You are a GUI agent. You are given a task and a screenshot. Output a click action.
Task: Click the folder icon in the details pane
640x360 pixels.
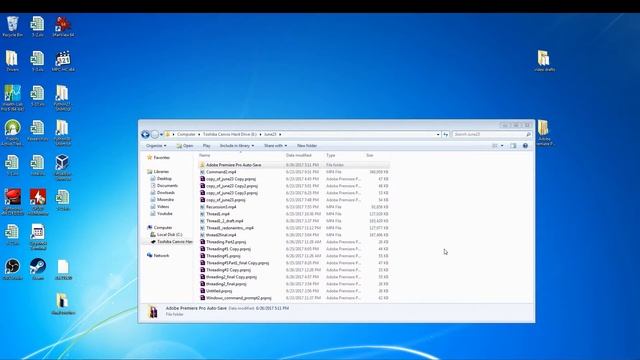coord(153,311)
